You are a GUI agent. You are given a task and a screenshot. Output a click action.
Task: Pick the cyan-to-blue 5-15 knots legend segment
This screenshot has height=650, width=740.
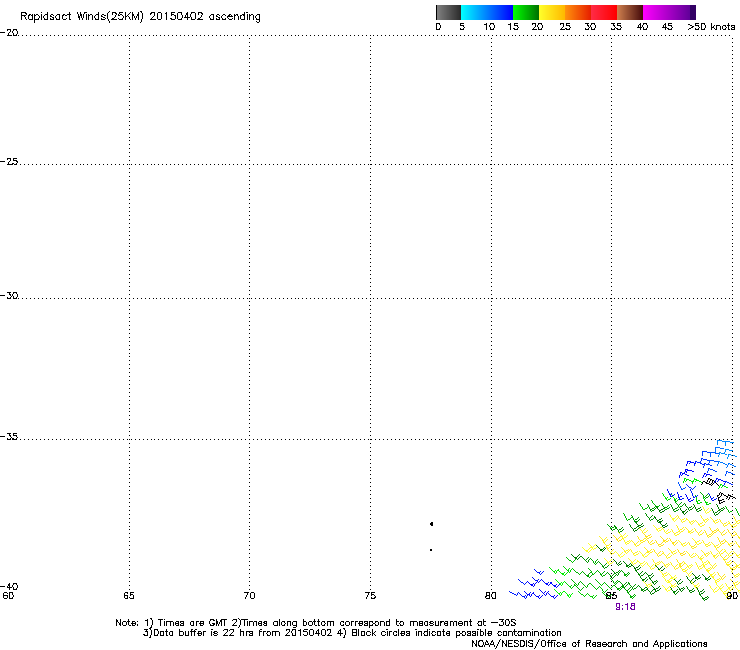[x=487, y=12]
